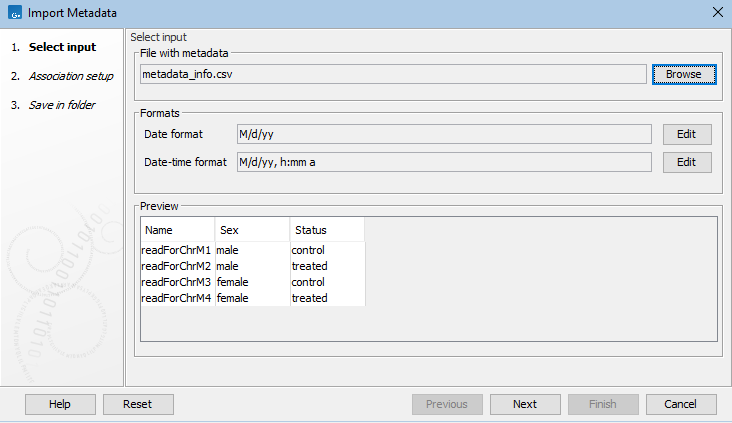Click the Date-time format text field
The width and height of the screenshot is (732, 423).
pyautogui.click(x=443, y=162)
